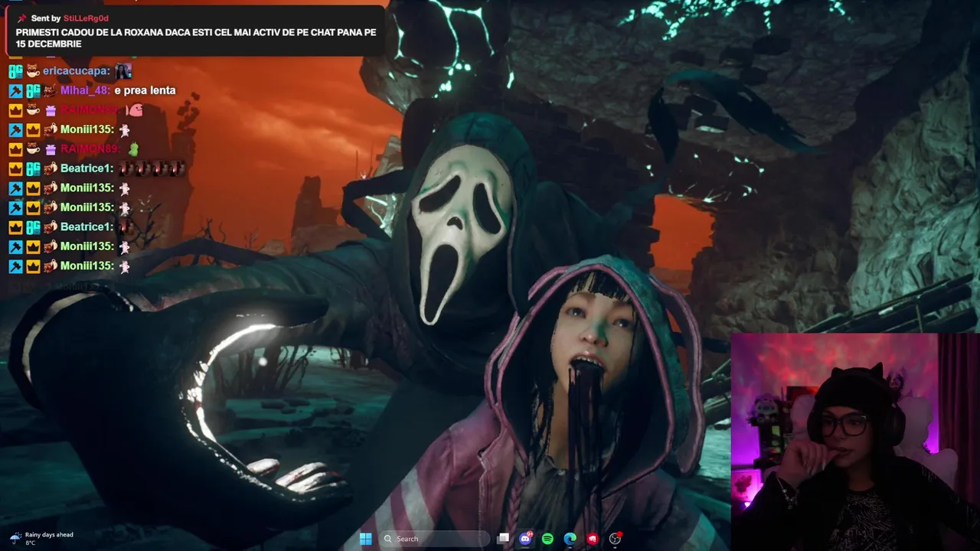
Task: Open Task View from the taskbar
Action: (503, 539)
